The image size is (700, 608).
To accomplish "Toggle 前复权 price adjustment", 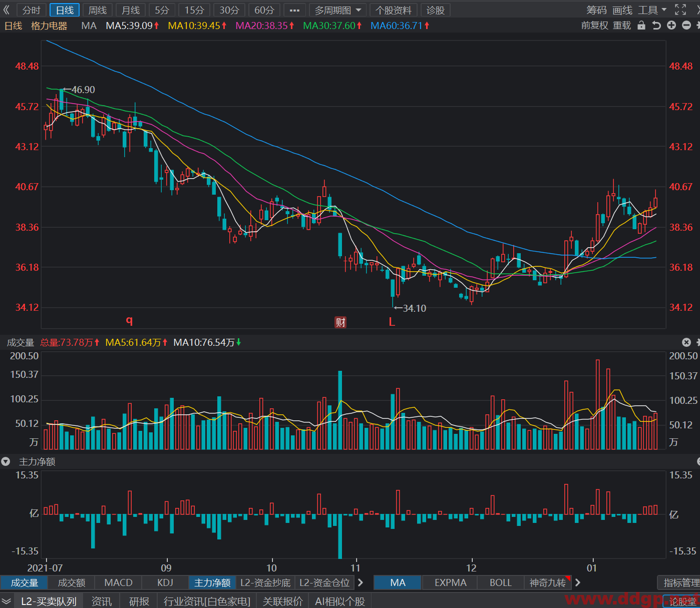I will pos(594,26).
